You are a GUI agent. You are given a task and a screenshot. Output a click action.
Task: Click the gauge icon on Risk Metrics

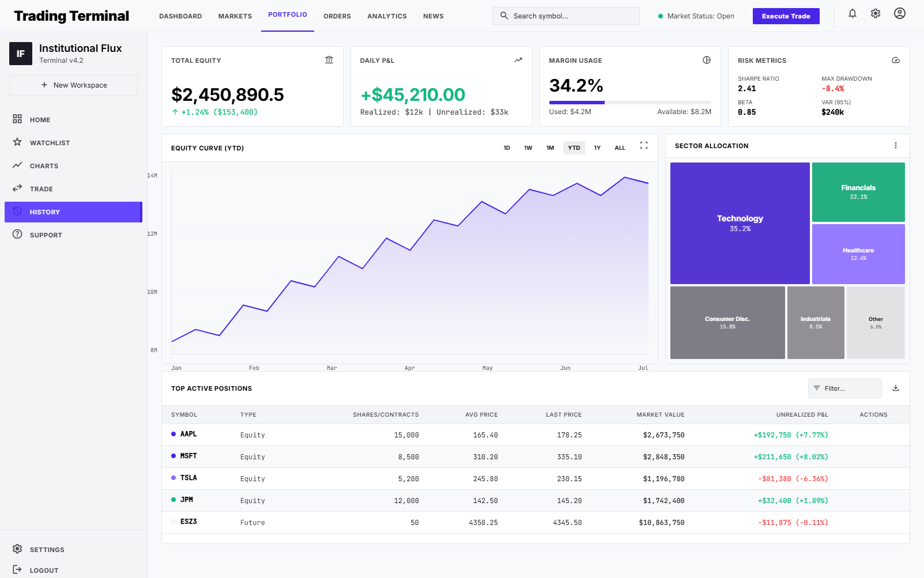(x=896, y=60)
